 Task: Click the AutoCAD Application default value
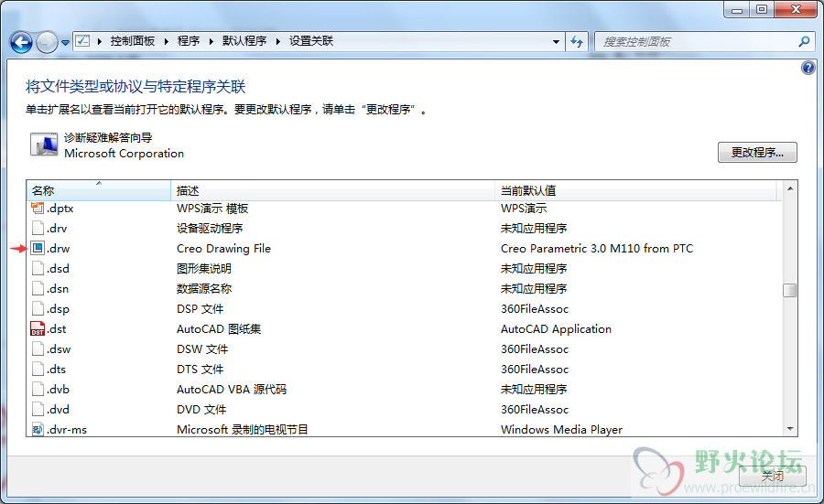click(556, 328)
